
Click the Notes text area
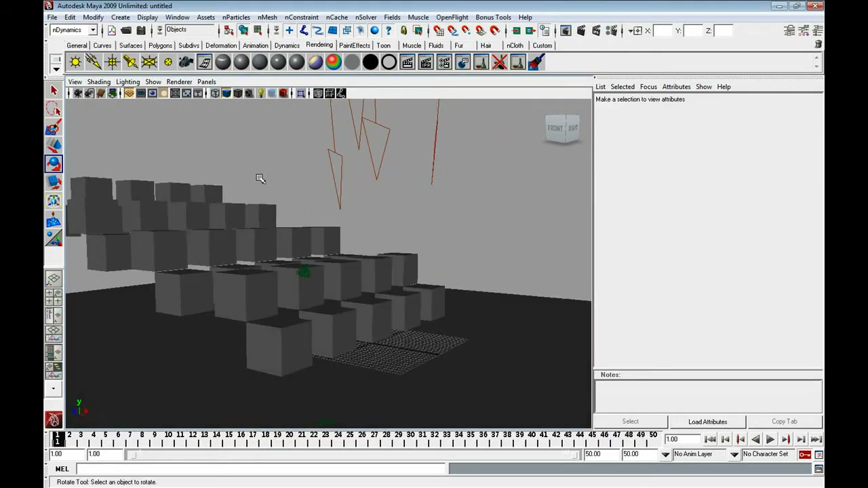coord(709,395)
